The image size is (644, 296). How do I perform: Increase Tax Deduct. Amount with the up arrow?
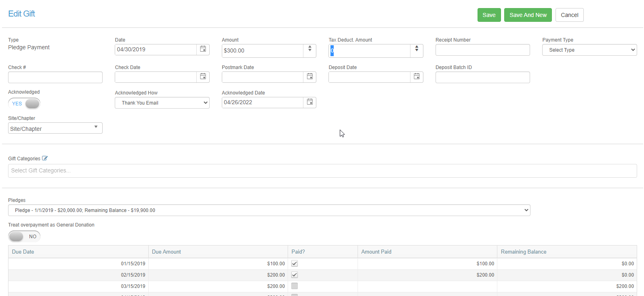click(x=417, y=47)
